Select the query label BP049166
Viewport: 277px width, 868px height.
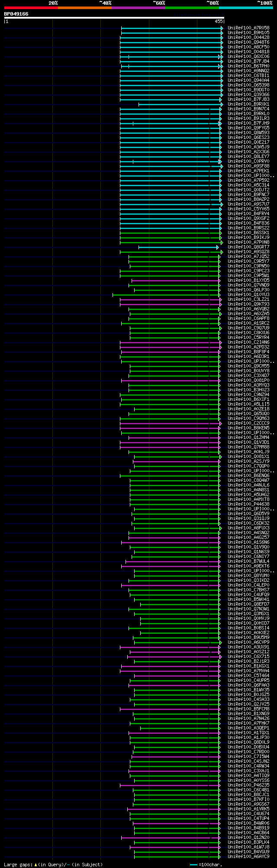[x=16, y=14]
